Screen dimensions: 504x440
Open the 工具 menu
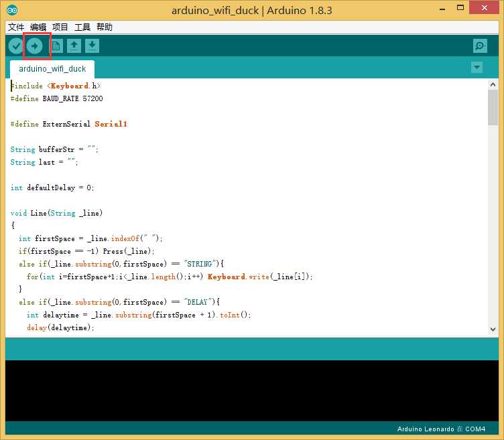pos(82,27)
